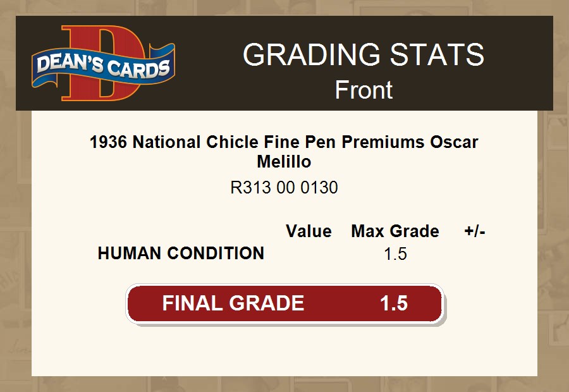Select the HUMAN CONDITION row label
The image size is (569, 392).
(x=181, y=254)
